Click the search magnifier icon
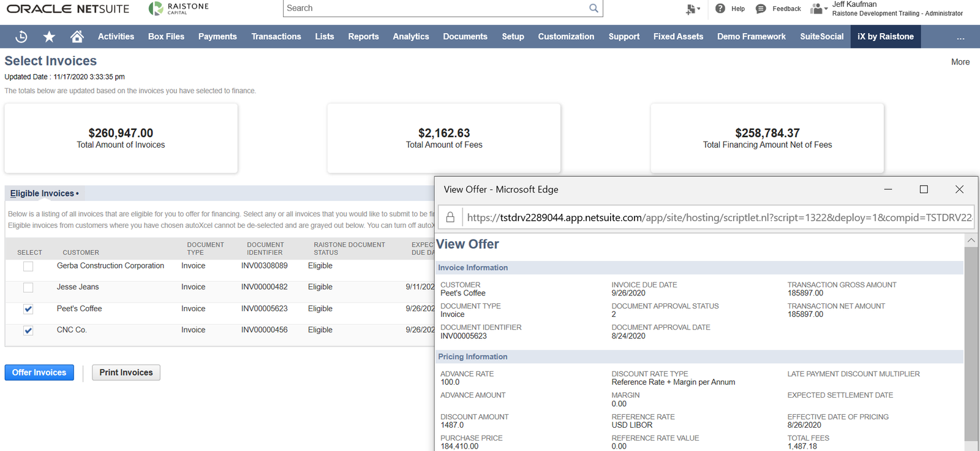 [x=594, y=8]
